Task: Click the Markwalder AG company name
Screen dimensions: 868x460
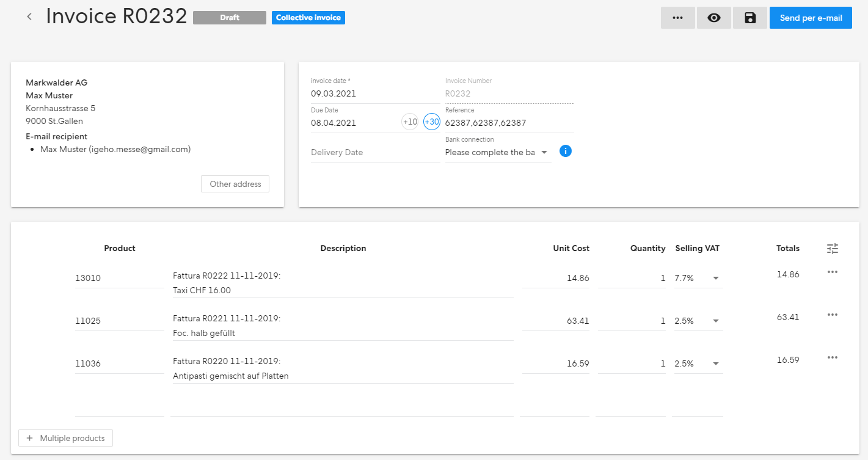Action: [56, 83]
